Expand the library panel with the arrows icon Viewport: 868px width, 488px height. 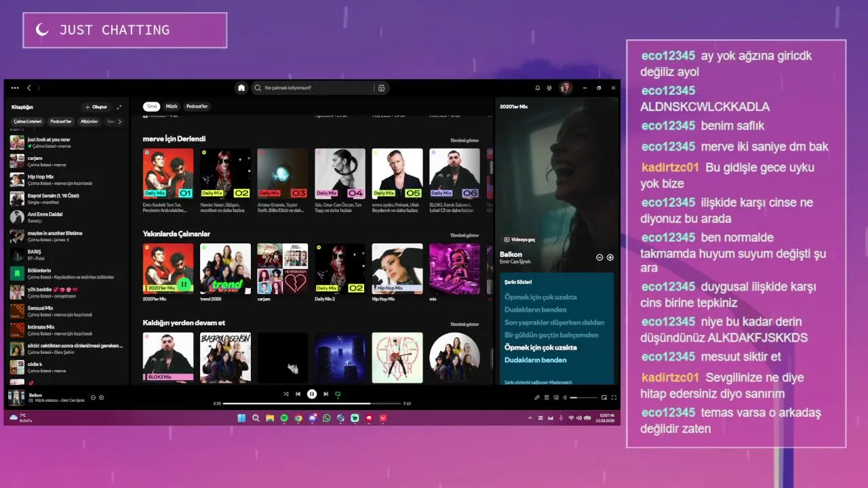pos(119,107)
